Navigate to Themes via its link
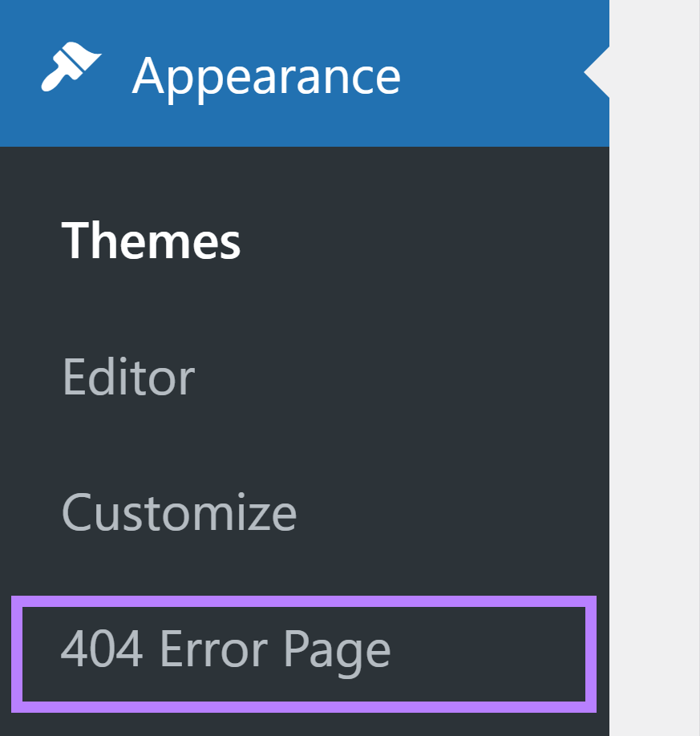 152,241
